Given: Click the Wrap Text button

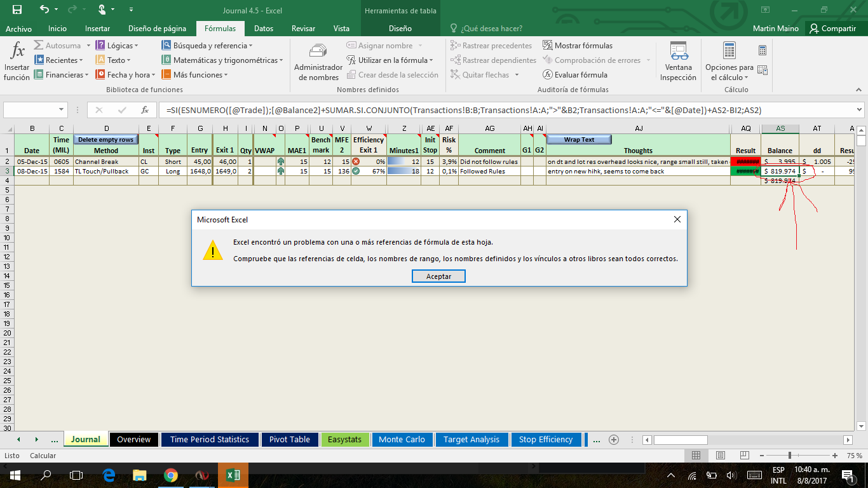Looking at the screenshot, I should [x=579, y=140].
